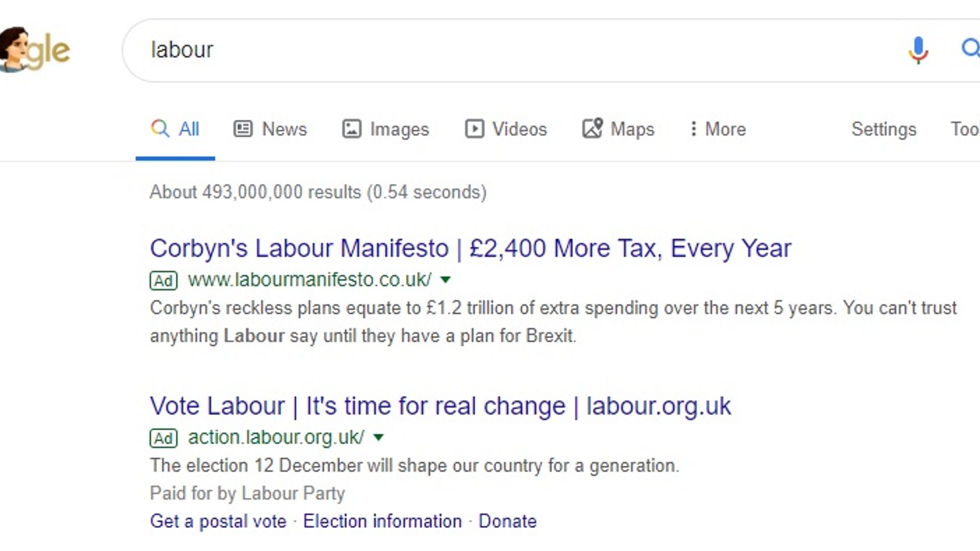This screenshot has width=980, height=551.
Task: Click the News newspaper icon
Action: point(242,128)
